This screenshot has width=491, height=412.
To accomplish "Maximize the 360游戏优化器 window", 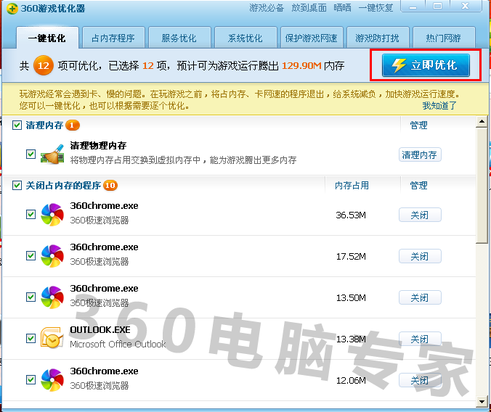I will click(438, 6).
